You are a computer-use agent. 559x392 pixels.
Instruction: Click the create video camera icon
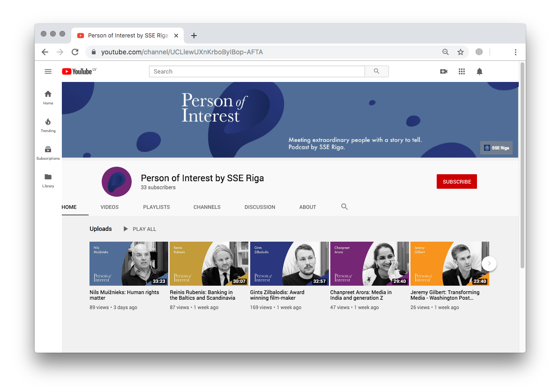(x=444, y=72)
